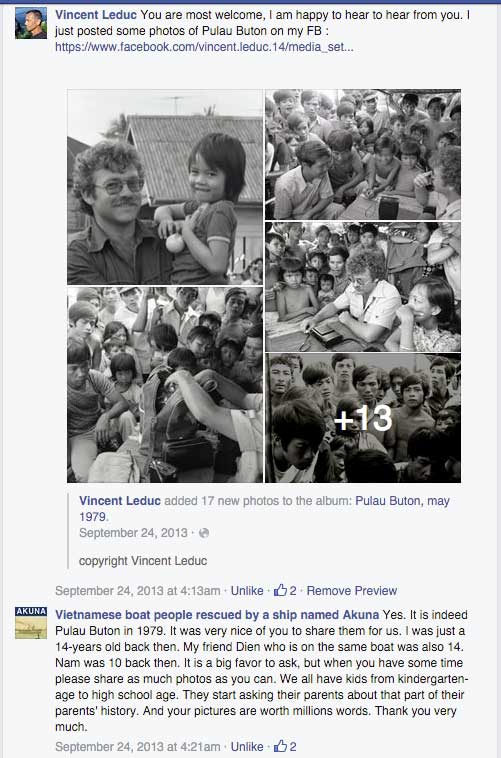
Task: Open the photo of man writing at table
Action: 363,287
